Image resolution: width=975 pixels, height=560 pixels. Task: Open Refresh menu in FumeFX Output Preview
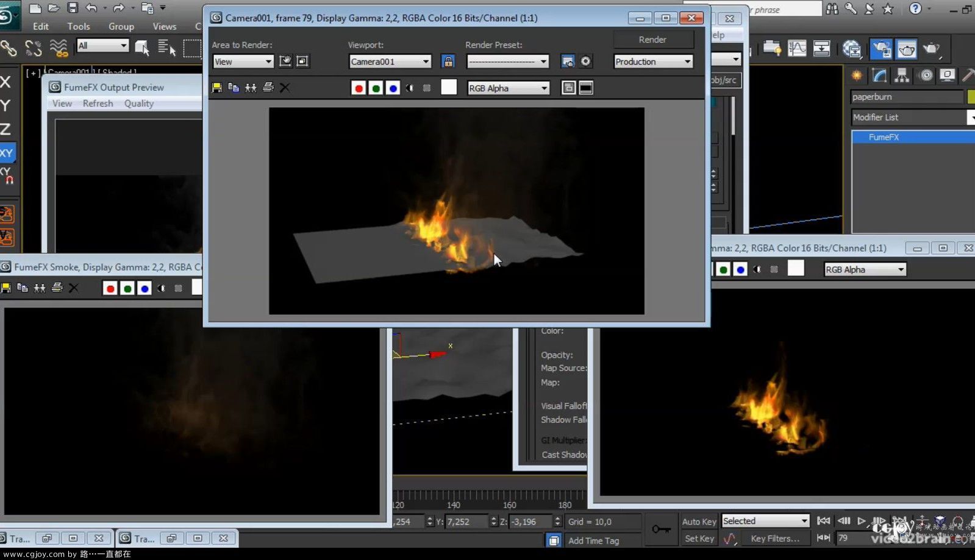[x=98, y=104]
